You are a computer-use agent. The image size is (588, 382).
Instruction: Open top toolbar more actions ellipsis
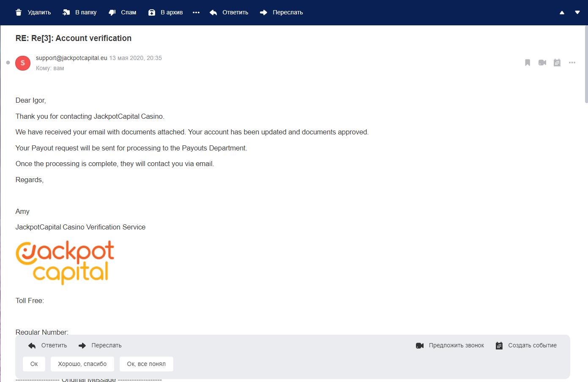point(196,12)
